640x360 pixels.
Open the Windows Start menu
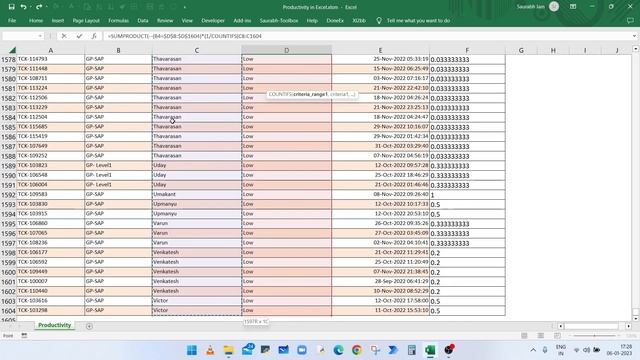click(191, 350)
